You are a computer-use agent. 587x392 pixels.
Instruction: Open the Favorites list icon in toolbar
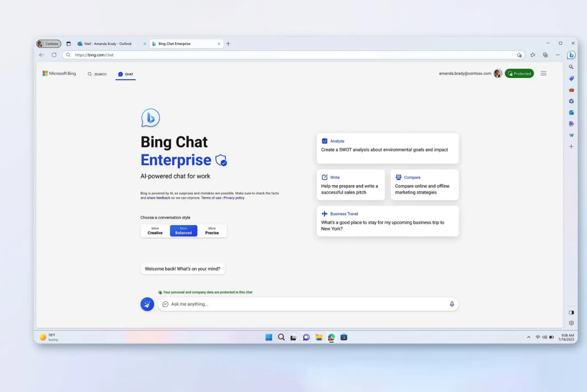[532, 55]
